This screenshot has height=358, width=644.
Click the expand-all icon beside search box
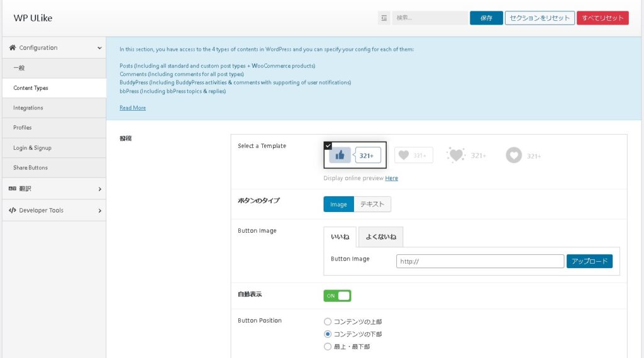(384, 18)
